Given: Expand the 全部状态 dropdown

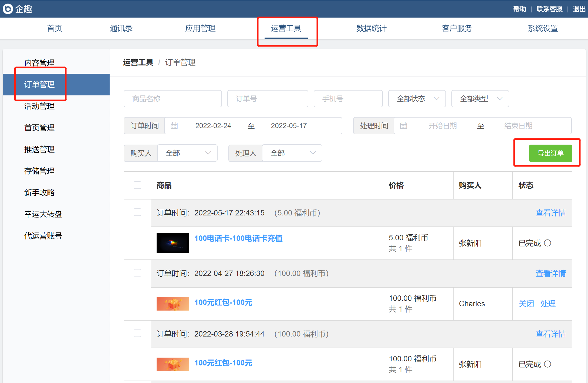Looking at the screenshot, I should coord(417,99).
